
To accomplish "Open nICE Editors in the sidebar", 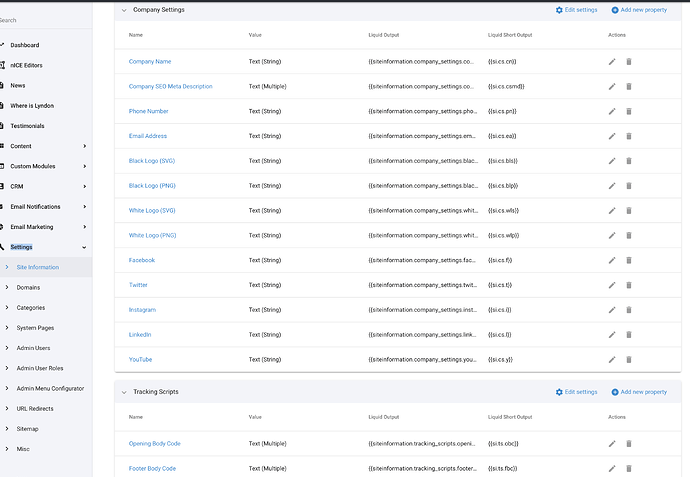I will 26,65.
